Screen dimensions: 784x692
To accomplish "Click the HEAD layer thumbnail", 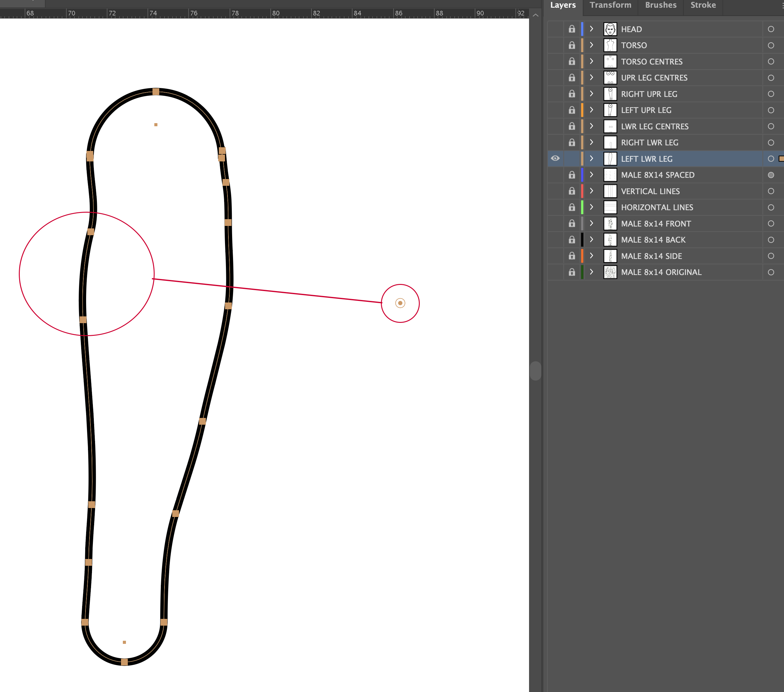I will coord(610,29).
